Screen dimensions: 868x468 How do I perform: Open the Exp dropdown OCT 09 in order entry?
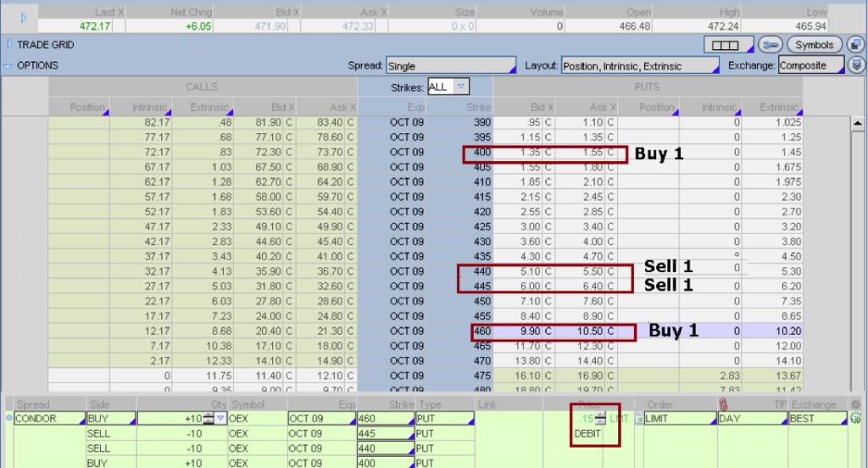point(321,419)
